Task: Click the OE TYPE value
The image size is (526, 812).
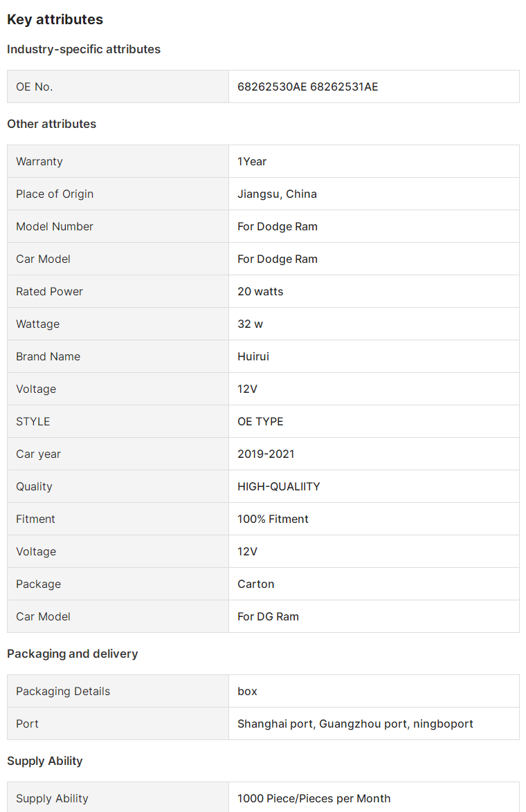Action: 260,421
